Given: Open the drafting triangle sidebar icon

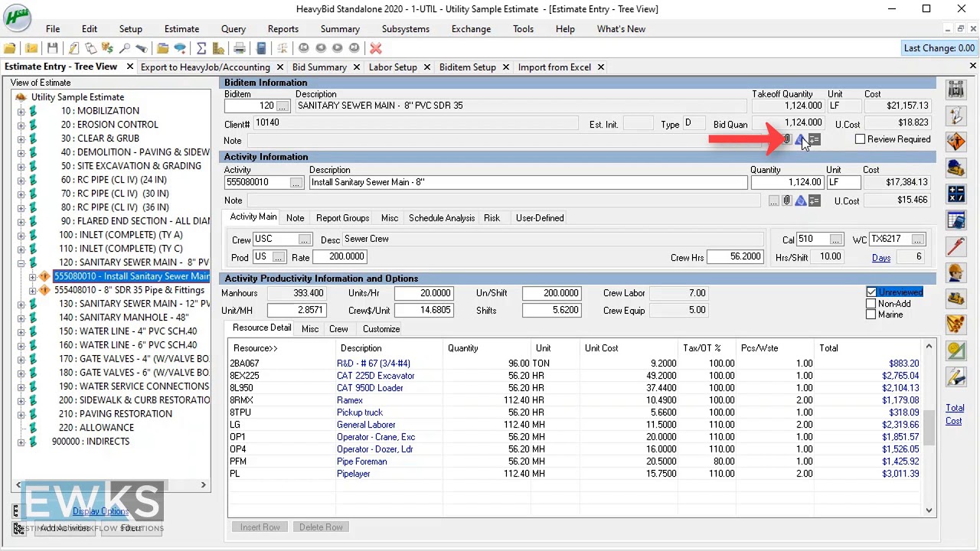Looking at the screenshot, I should click(x=955, y=350).
